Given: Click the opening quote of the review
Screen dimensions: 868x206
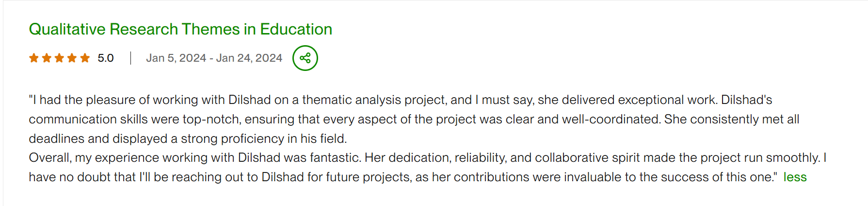Looking at the screenshot, I should pyautogui.click(x=31, y=100).
